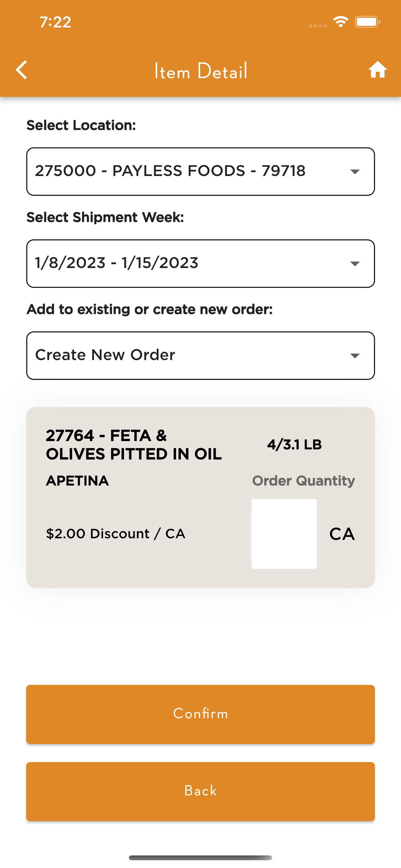Go to home via house icon
The image size is (401, 868).
[x=377, y=70]
